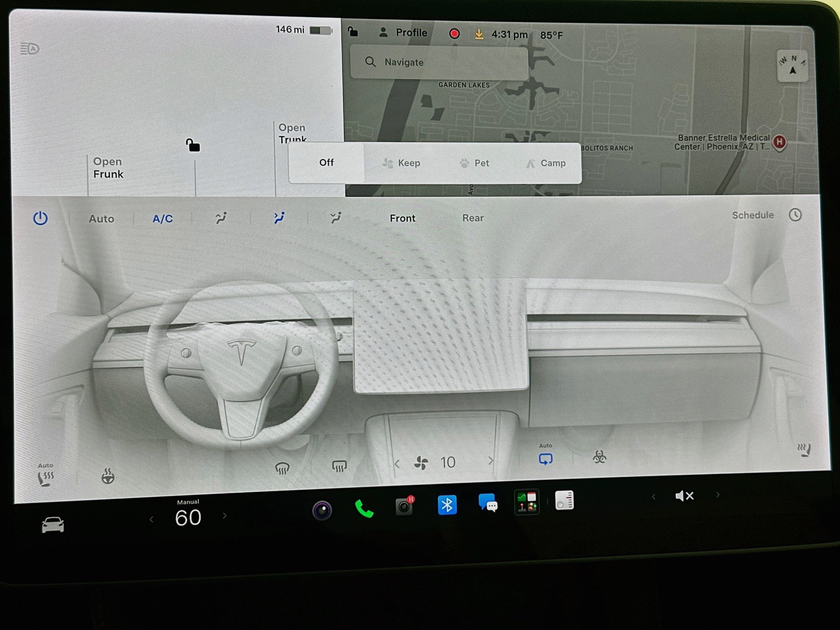This screenshot has height=630, width=840.
Task: Open the camera app in dock
Action: click(322, 510)
